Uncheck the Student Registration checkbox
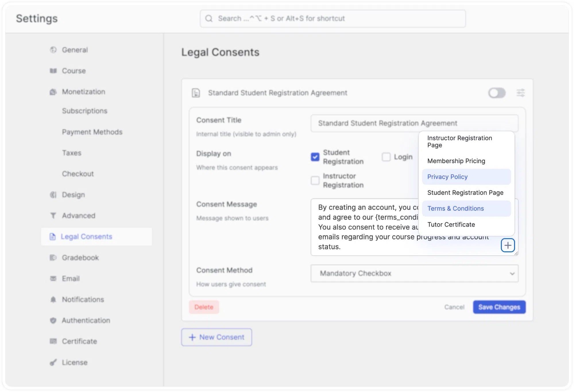 315,157
